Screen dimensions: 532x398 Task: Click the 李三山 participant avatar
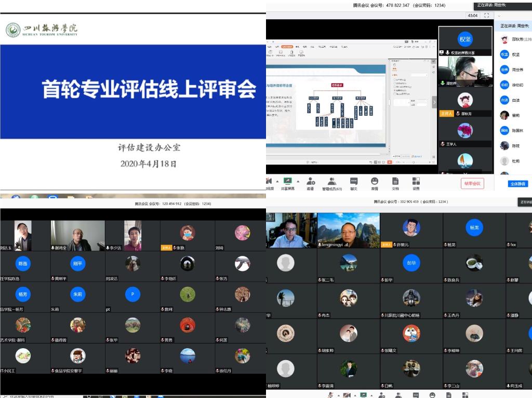click(x=474, y=368)
